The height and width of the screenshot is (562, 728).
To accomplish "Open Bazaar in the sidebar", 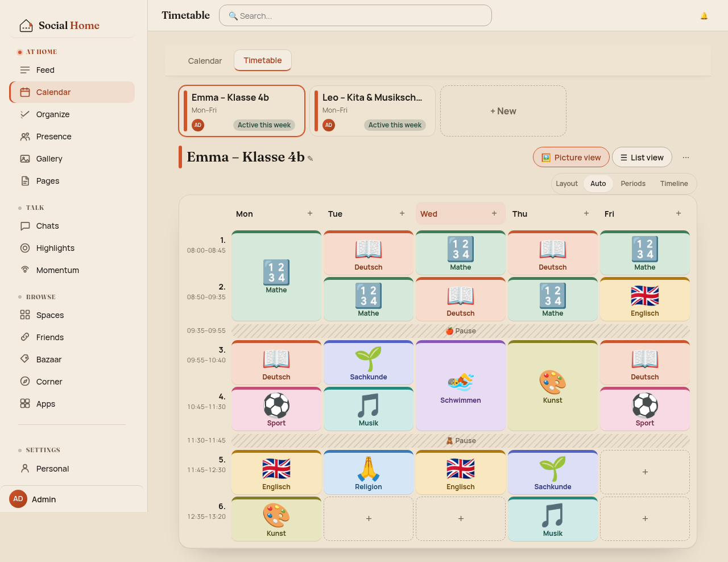I will [72, 359].
